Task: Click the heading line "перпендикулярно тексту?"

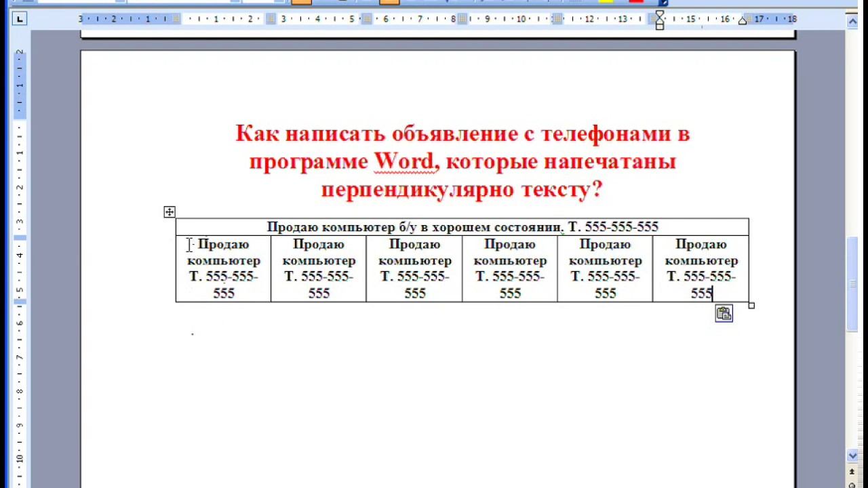Action: [462, 190]
